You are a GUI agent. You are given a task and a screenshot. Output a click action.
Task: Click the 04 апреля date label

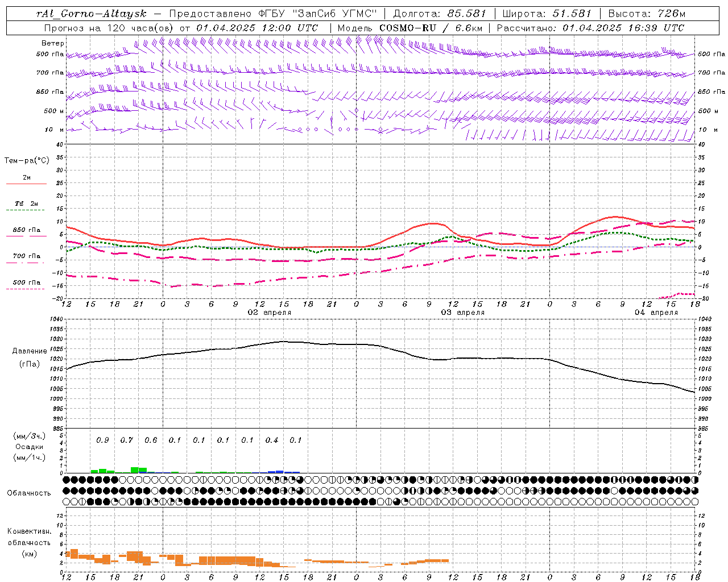(x=656, y=313)
